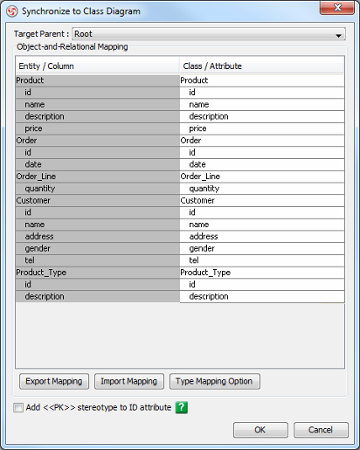
Task: Select Product_Type's description attribute cell
Action: 262,297
